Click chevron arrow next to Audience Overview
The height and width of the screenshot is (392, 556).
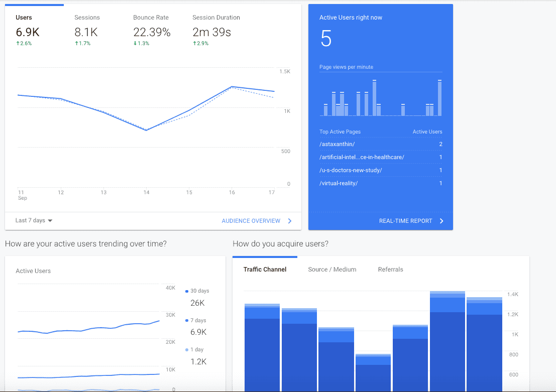pos(290,221)
